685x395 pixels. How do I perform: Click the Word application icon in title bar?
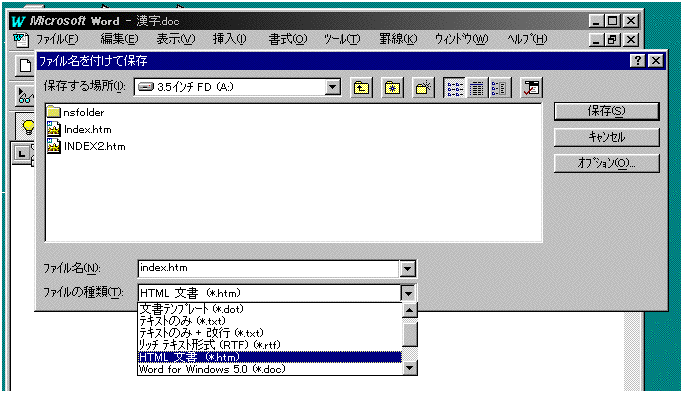[x=18, y=21]
